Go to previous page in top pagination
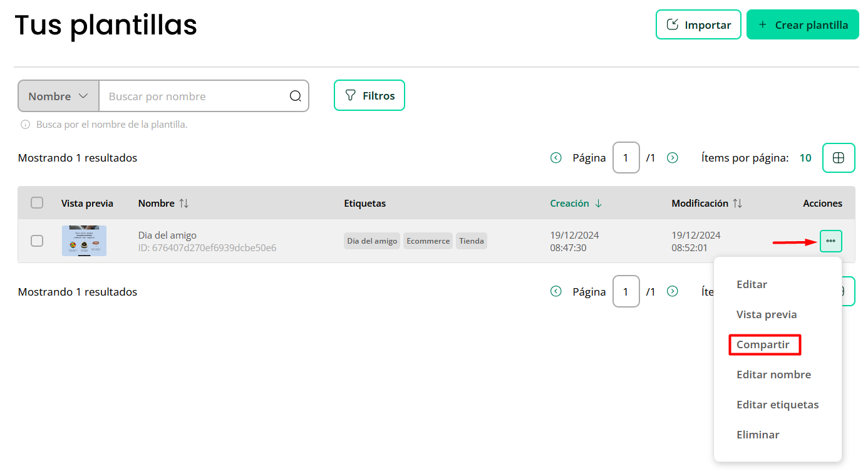Image resolution: width=868 pixels, height=471 pixels. [x=555, y=158]
